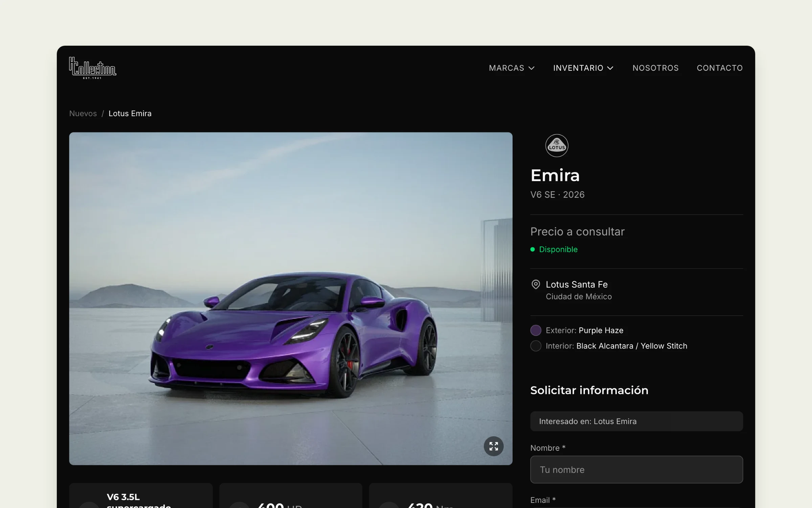
Task: Open the MARCAS dropdown menu
Action: 512,68
